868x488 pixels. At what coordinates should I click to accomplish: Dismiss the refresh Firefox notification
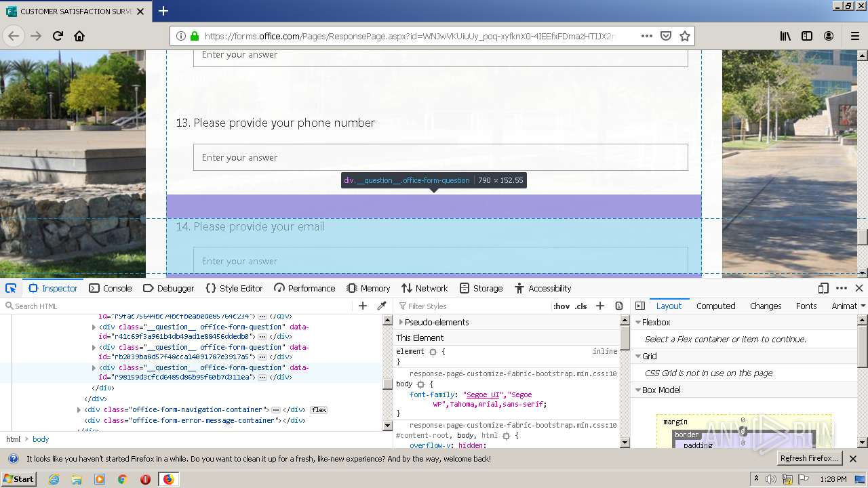tap(853, 459)
